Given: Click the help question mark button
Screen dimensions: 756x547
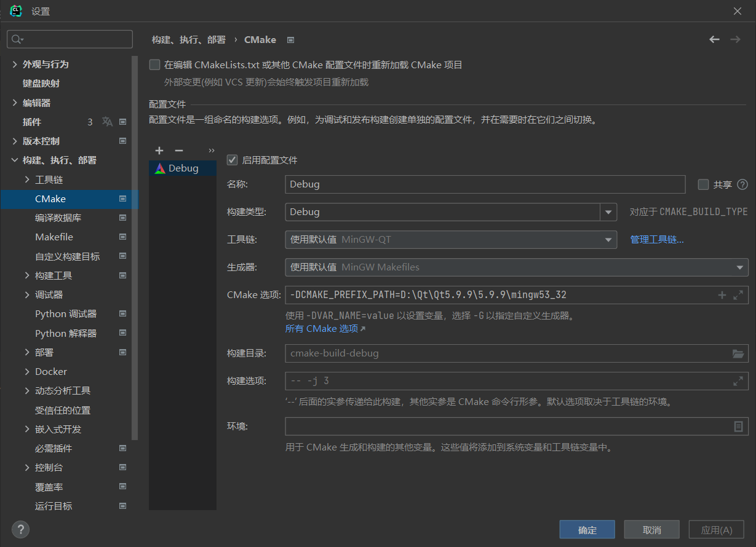Looking at the screenshot, I should point(20,529).
